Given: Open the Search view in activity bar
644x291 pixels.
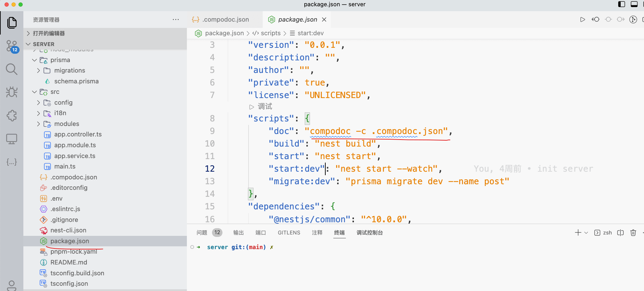Looking at the screenshot, I should click(x=12, y=69).
